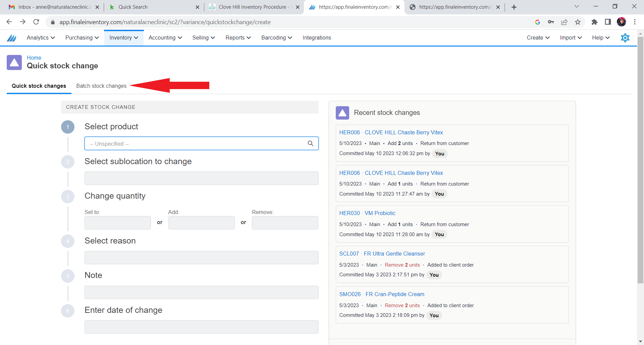Open the Google icon in address bar
This screenshot has height=345, width=644.
[x=537, y=22]
